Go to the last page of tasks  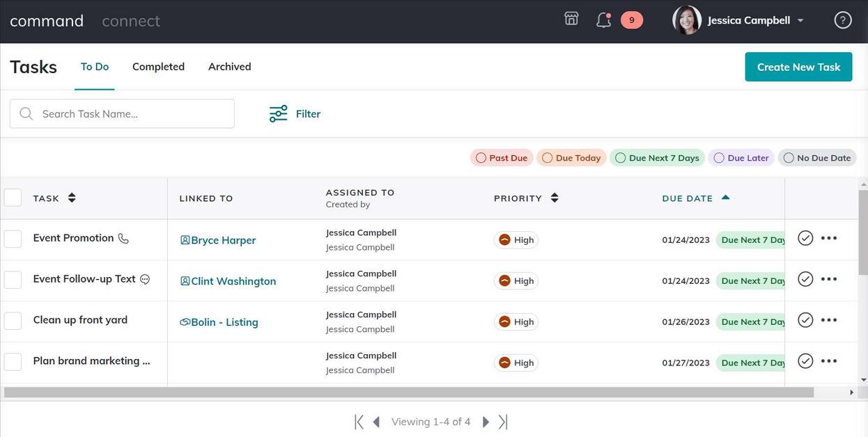503,422
